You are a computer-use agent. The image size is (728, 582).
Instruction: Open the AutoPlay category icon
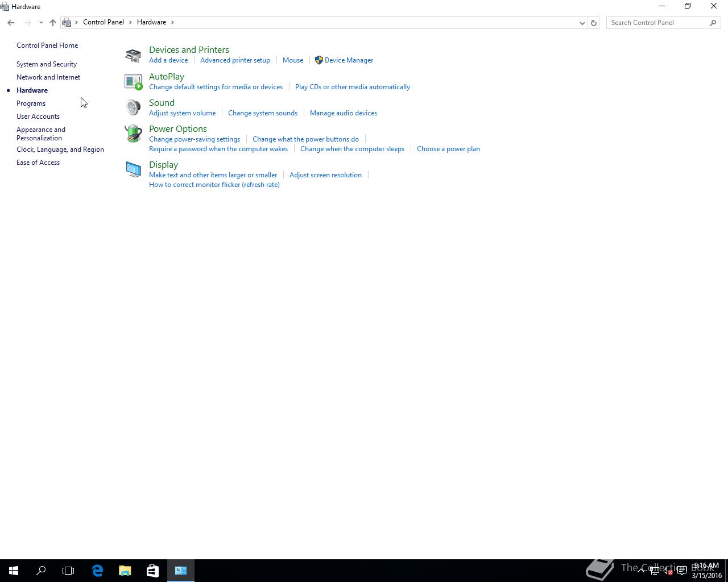point(133,82)
